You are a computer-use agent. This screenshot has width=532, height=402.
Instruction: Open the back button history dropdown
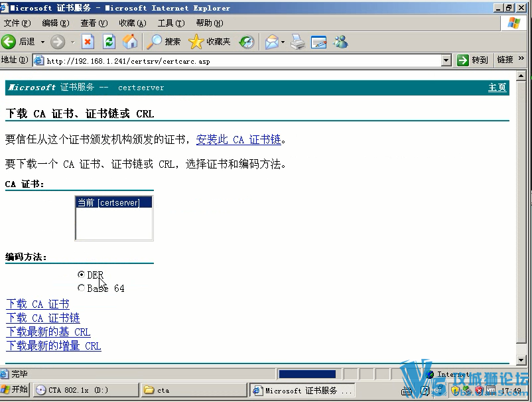(42, 42)
